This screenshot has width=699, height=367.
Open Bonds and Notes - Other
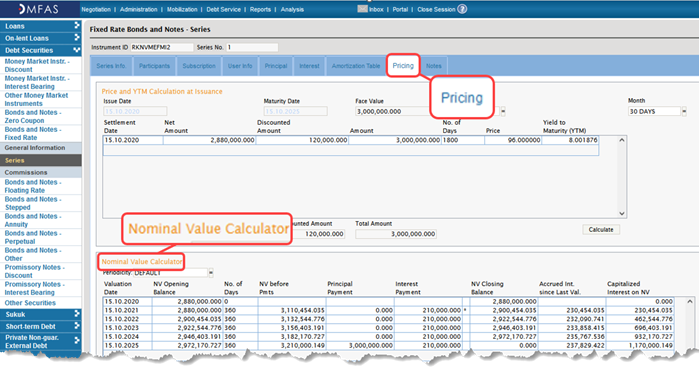(33, 254)
